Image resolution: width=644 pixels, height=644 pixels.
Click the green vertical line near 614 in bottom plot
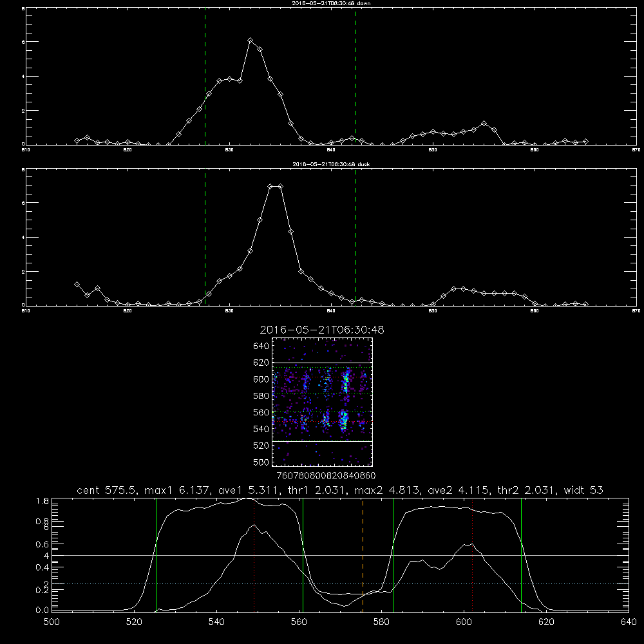[521, 554]
